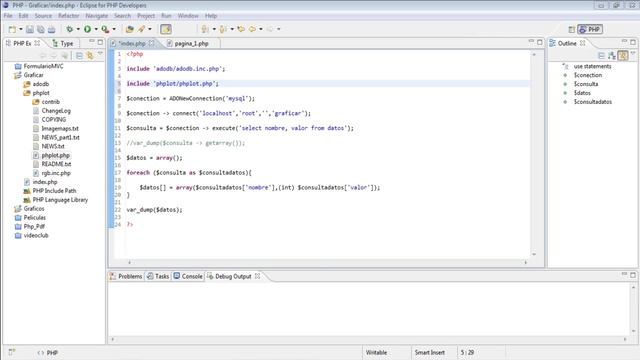The height and width of the screenshot is (360, 640).
Task: Open the Tasks tab
Action: coord(158,276)
